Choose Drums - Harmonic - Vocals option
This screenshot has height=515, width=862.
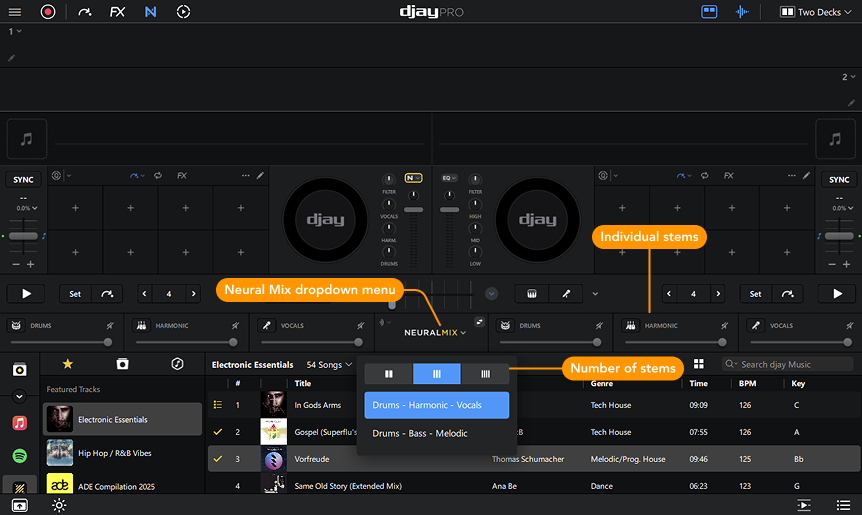[436, 405]
